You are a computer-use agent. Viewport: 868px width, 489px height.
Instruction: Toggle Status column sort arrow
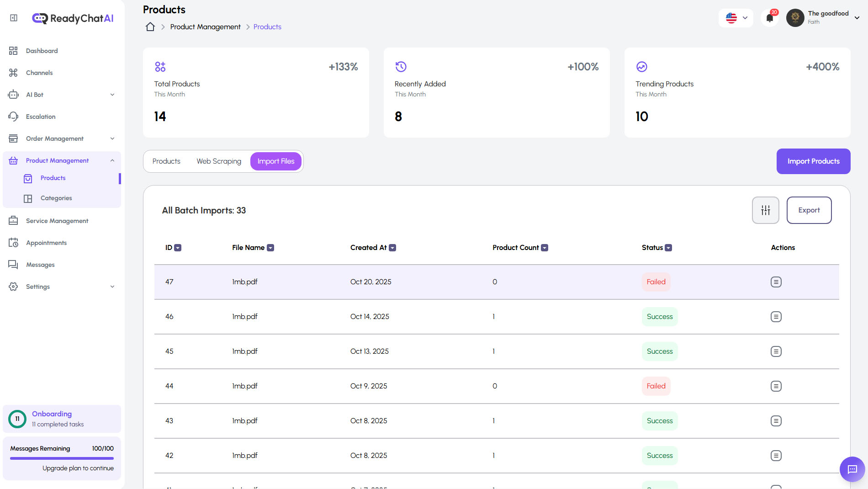[x=668, y=248]
